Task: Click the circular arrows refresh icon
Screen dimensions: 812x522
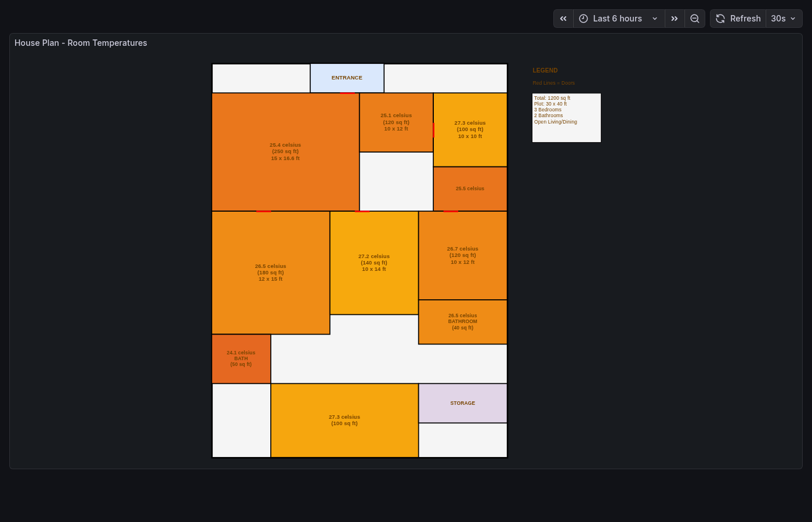Action: (720, 19)
